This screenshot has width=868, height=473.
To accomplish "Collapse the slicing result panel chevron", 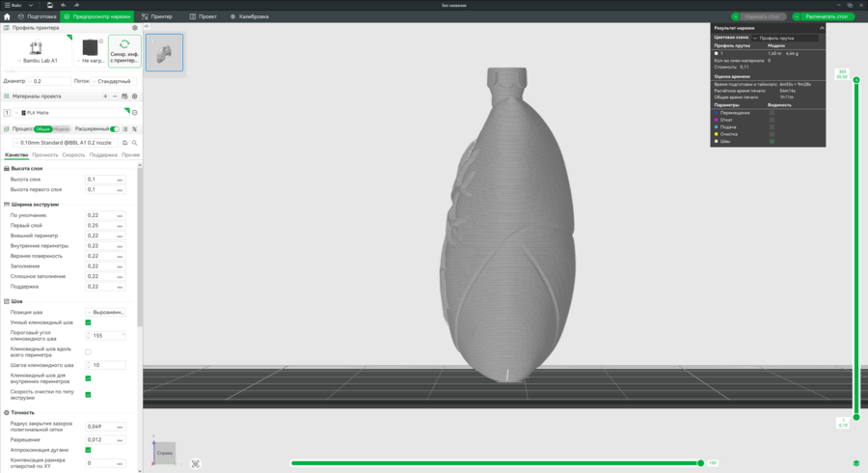I will click(822, 28).
